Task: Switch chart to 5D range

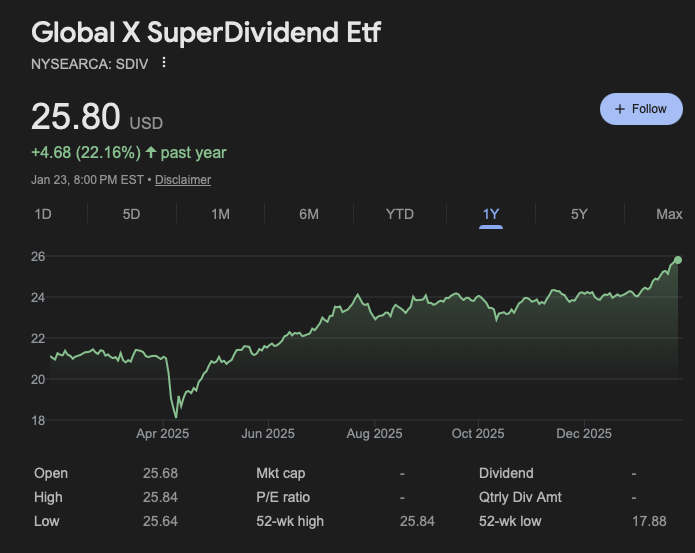Action: tap(131, 214)
